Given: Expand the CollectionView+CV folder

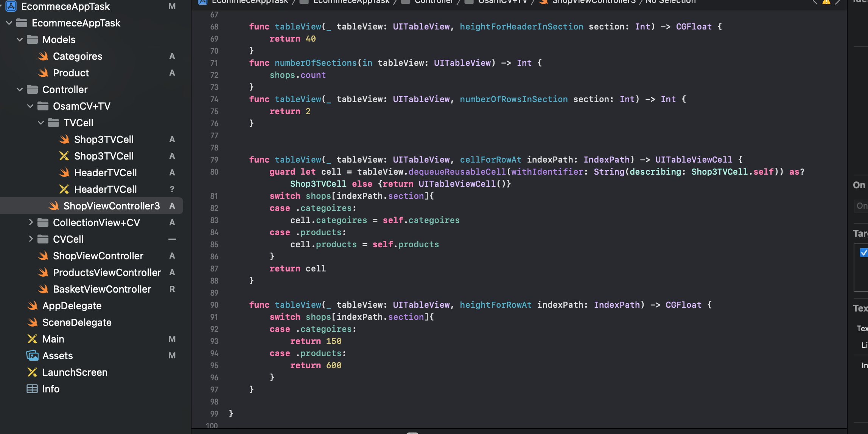Looking at the screenshot, I should pyautogui.click(x=31, y=223).
